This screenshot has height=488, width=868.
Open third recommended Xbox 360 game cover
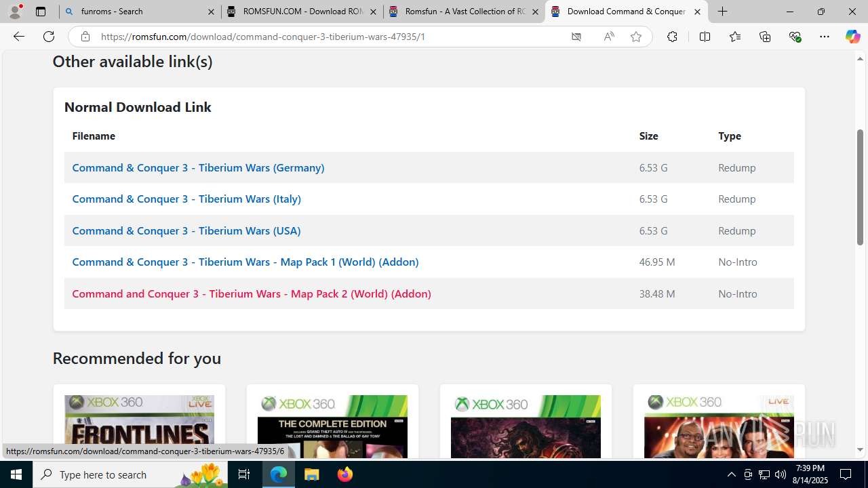526,426
